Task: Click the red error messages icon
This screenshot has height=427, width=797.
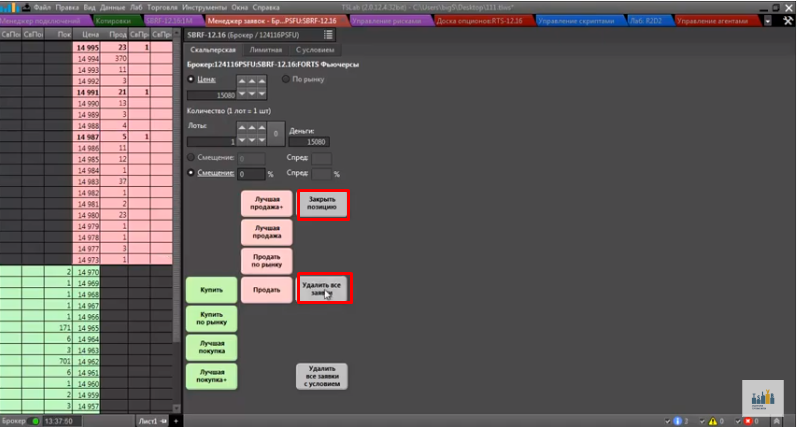Action: (748, 421)
